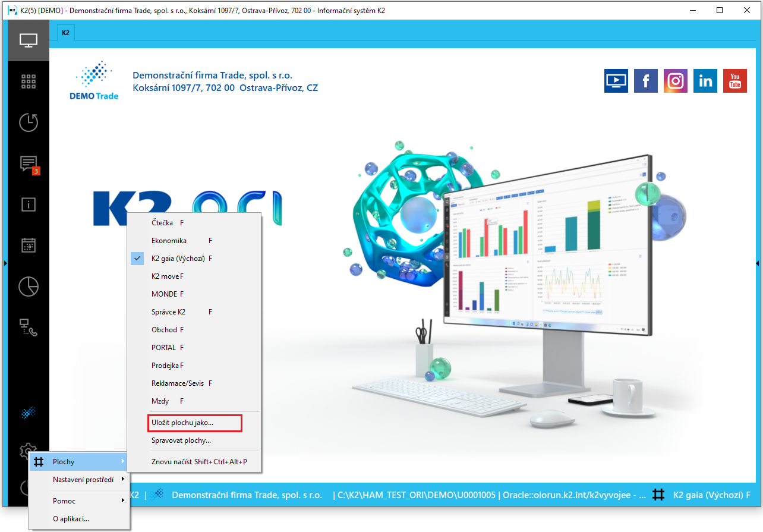Image resolution: width=763 pixels, height=532 pixels.
Task: Select the K2 move desktop
Action: pos(194,276)
